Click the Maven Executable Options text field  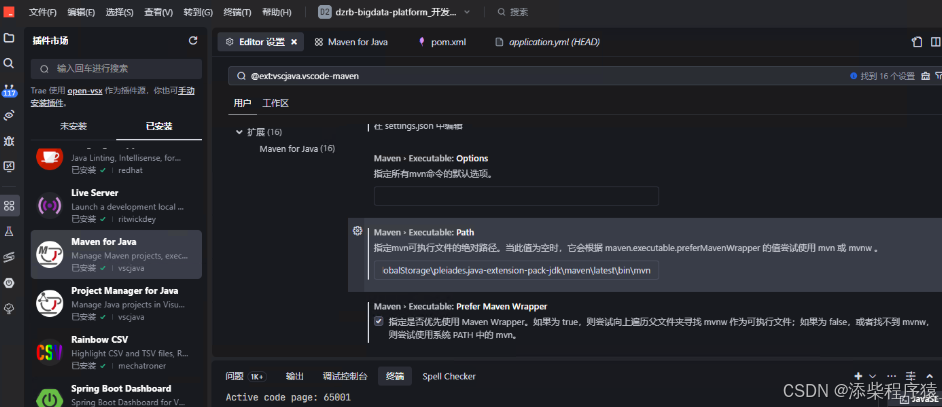(516, 196)
